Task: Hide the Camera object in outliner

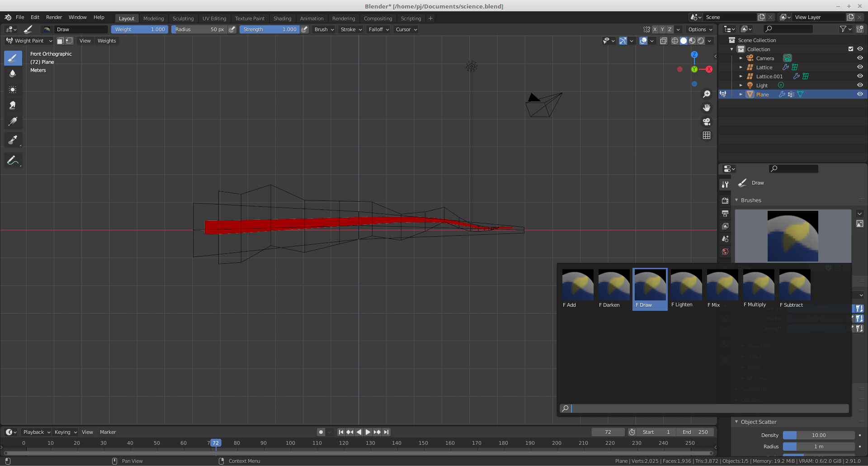Action: click(860, 58)
